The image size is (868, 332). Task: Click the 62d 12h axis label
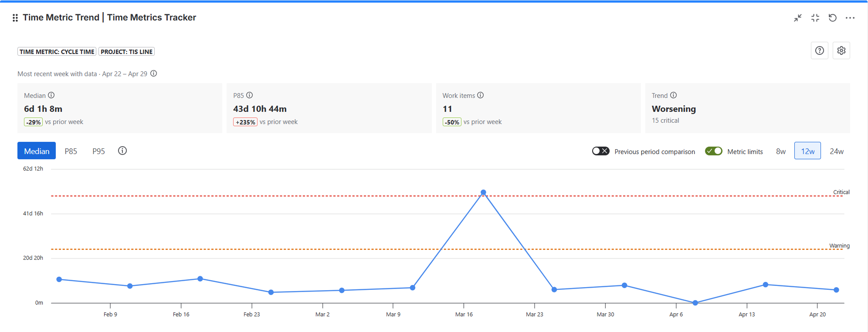coord(33,169)
